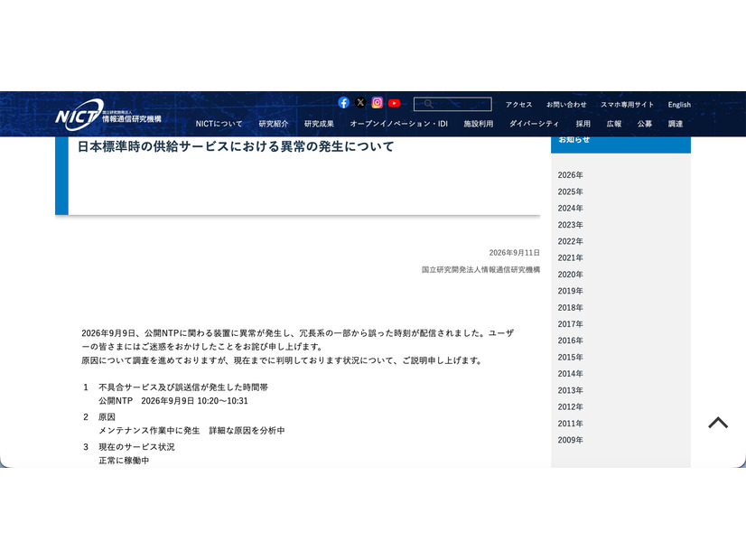Click the text メンテナンス作業中に発生 詳細な原因を分析中
This screenshot has height=560, width=746.
[191, 431]
